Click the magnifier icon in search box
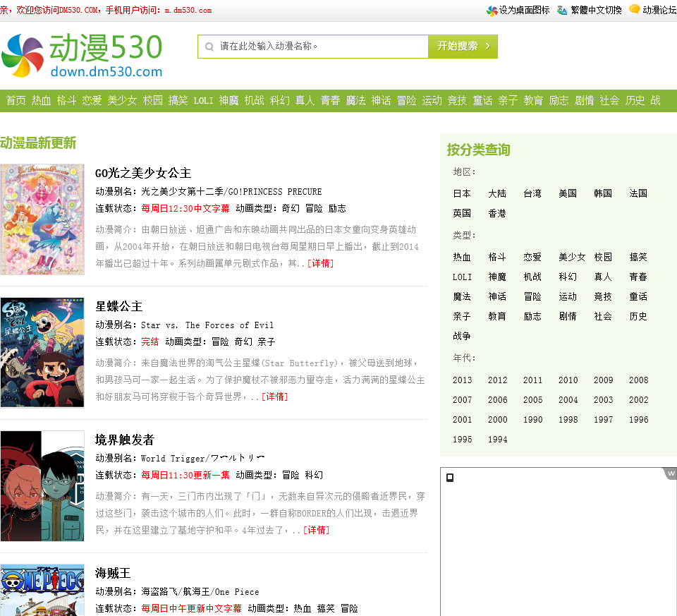 (x=209, y=47)
